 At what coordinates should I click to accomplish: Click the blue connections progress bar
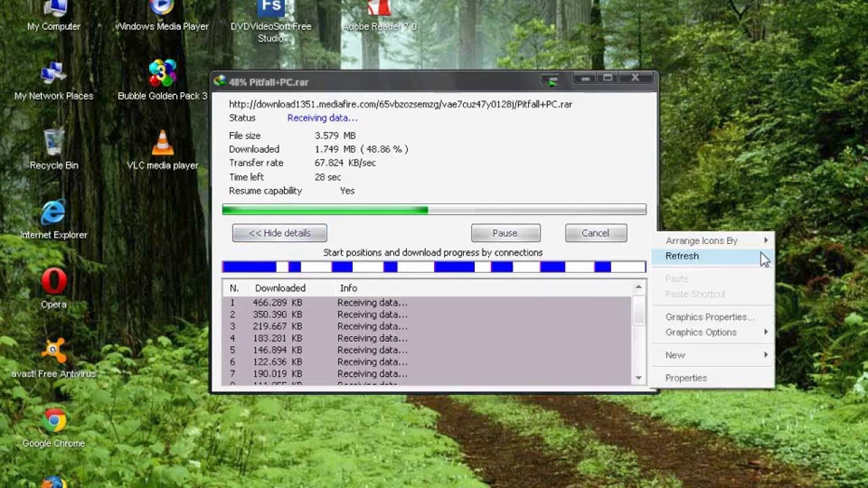[x=434, y=267]
